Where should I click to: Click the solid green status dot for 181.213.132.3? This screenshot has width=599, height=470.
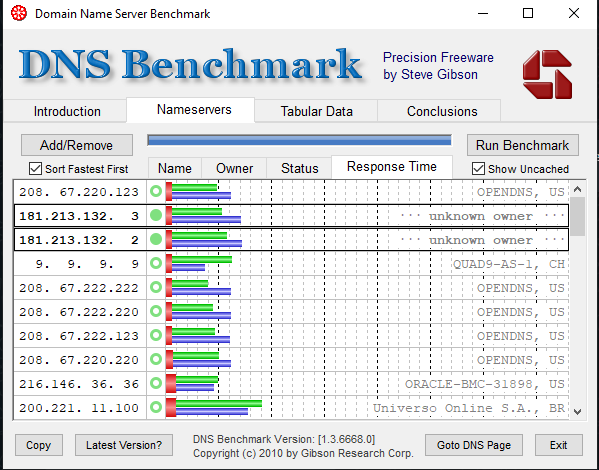click(156, 216)
